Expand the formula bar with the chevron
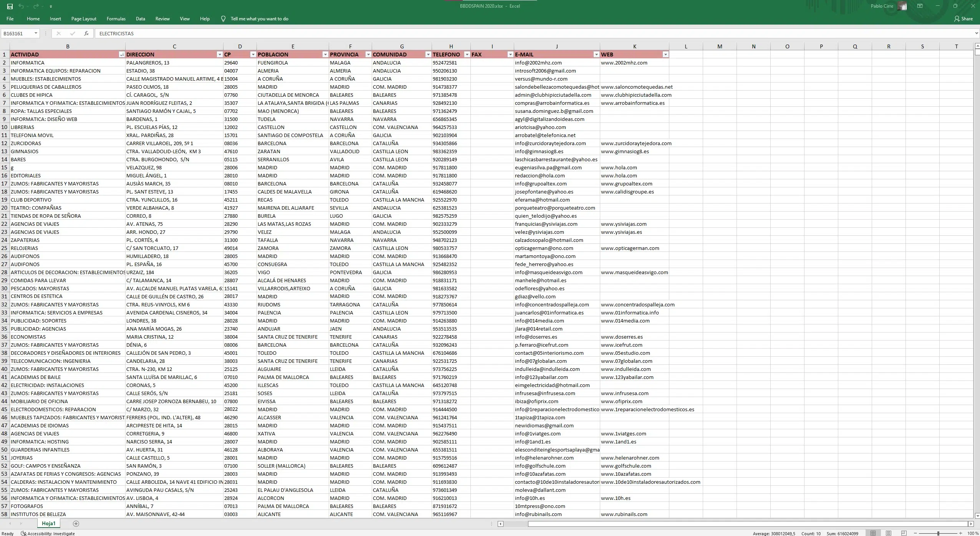 (x=977, y=33)
